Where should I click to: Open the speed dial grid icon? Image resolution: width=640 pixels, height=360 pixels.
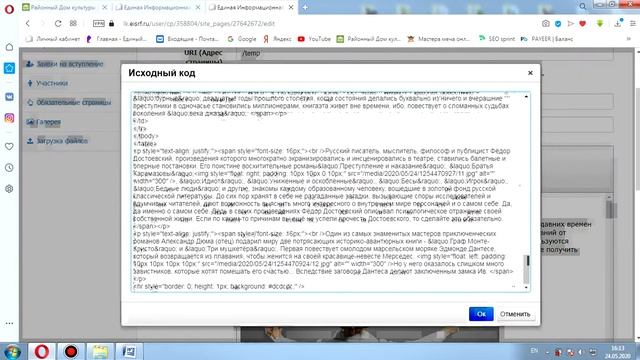pyautogui.click(x=73, y=24)
